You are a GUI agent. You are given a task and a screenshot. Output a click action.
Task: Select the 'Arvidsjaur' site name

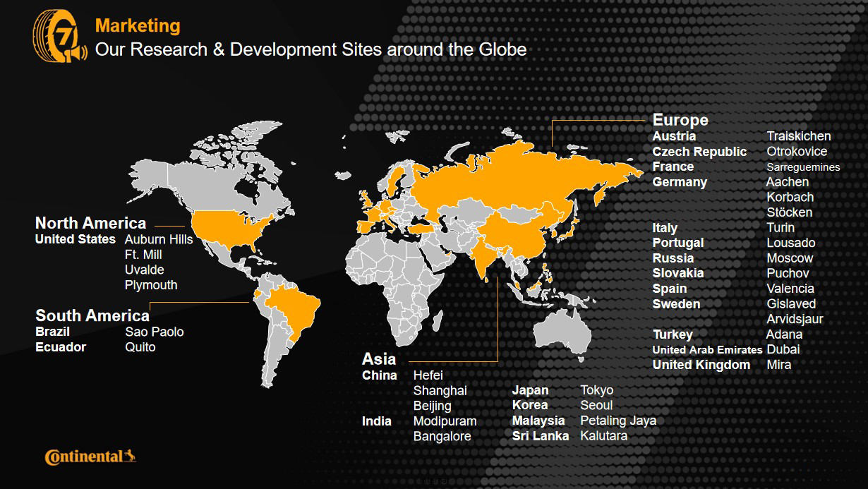click(795, 319)
